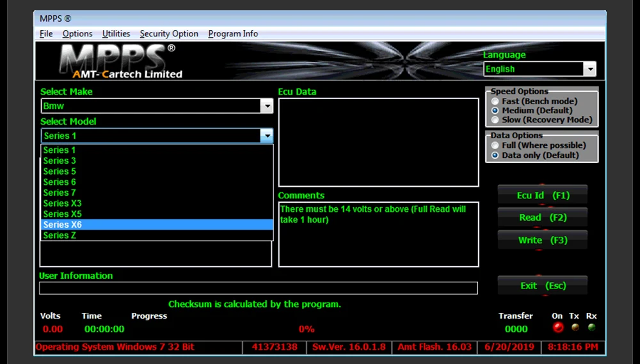
Task: Click the Read (F2) button
Action: (x=543, y=218)
